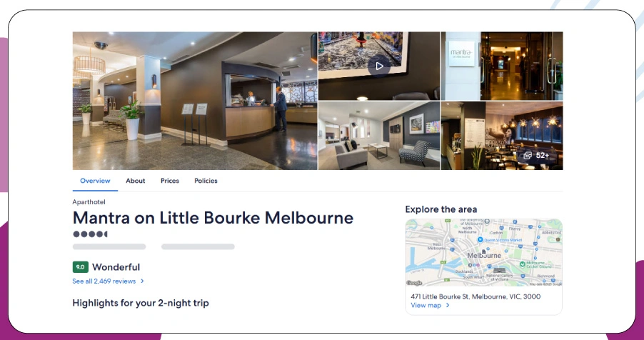This screenshot has width=644, height=340.
Task: Click the Google logo on map
Action: (x=414, y=283)
